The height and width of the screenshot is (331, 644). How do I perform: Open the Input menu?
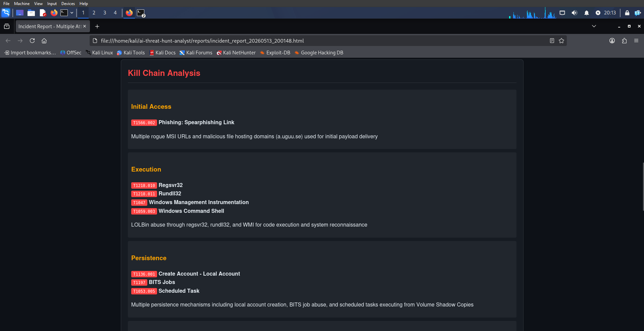point(52,4)
